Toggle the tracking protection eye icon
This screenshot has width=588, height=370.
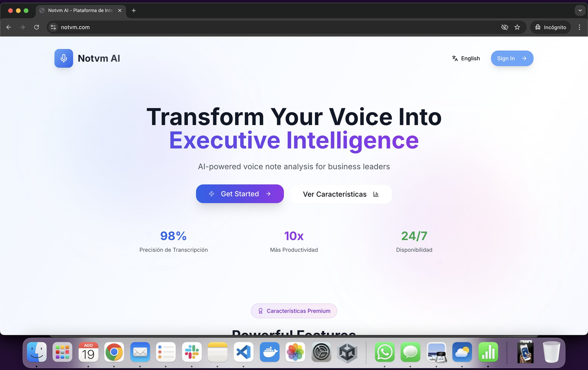(505, 27)
